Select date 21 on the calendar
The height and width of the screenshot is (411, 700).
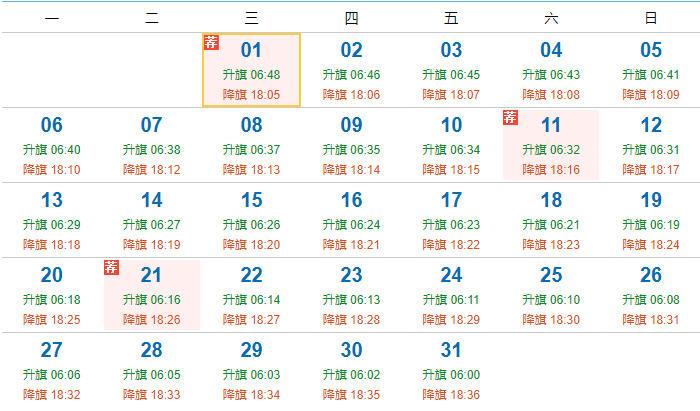[151, 295]
